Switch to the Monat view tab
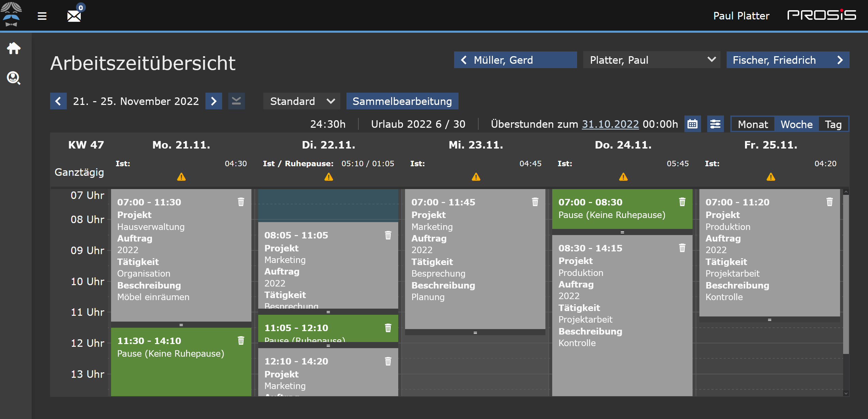Image resolution: width=868 pixels, height=419 pixels. coord(752,124)
